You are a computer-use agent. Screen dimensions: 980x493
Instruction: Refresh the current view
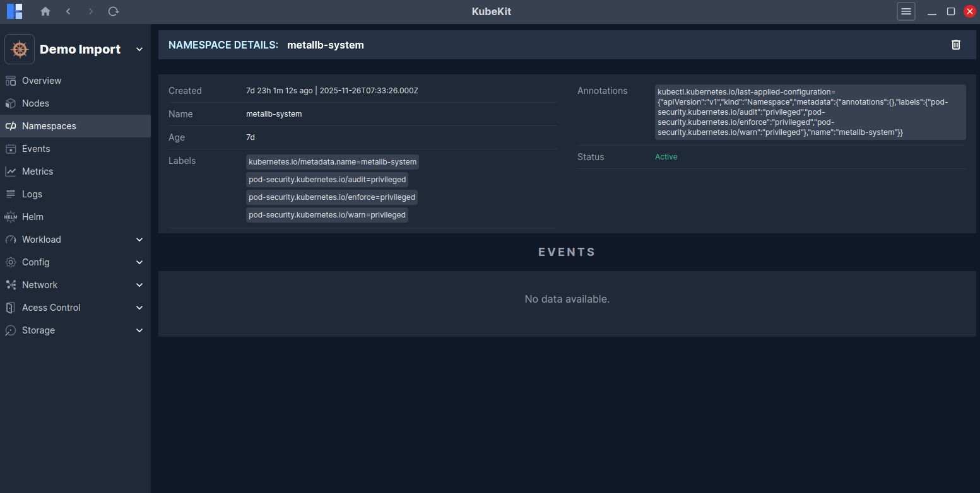pos(113,11)
